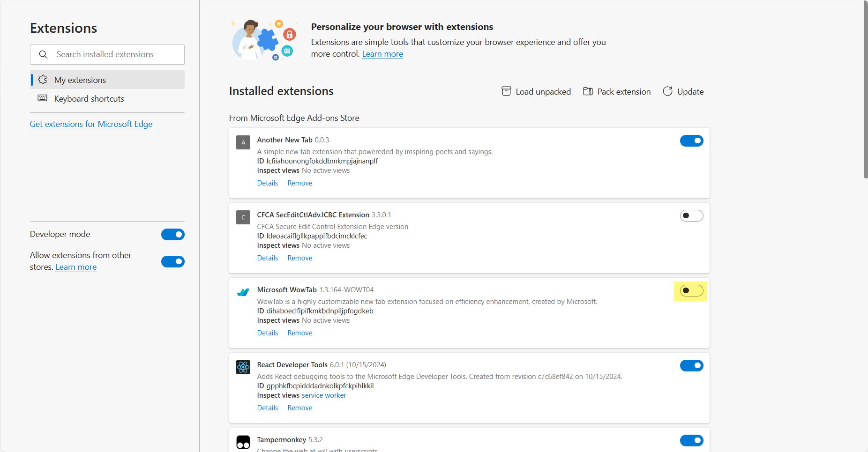
Task: Disable the Another New Tab extension toggle
Action: (x=692, y=141)
